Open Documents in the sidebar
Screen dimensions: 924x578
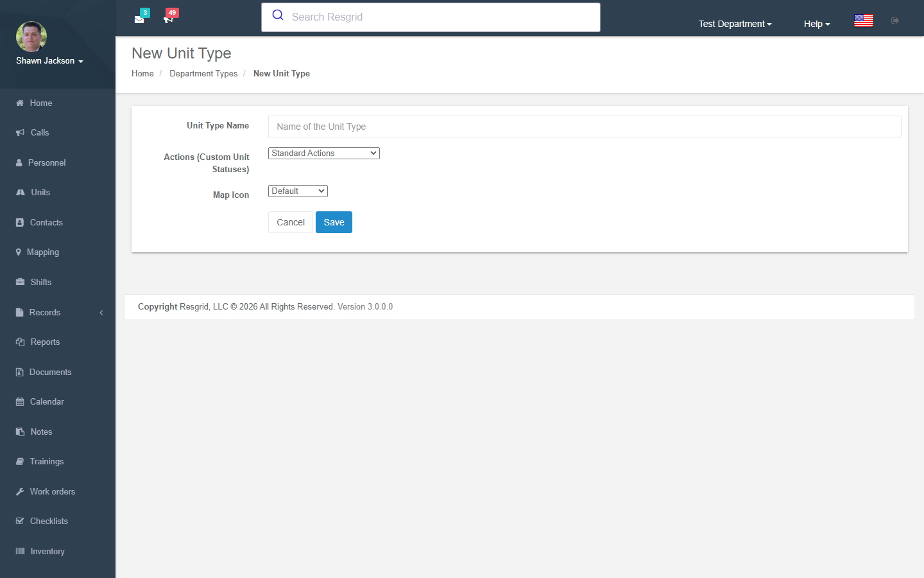[50, 372]
